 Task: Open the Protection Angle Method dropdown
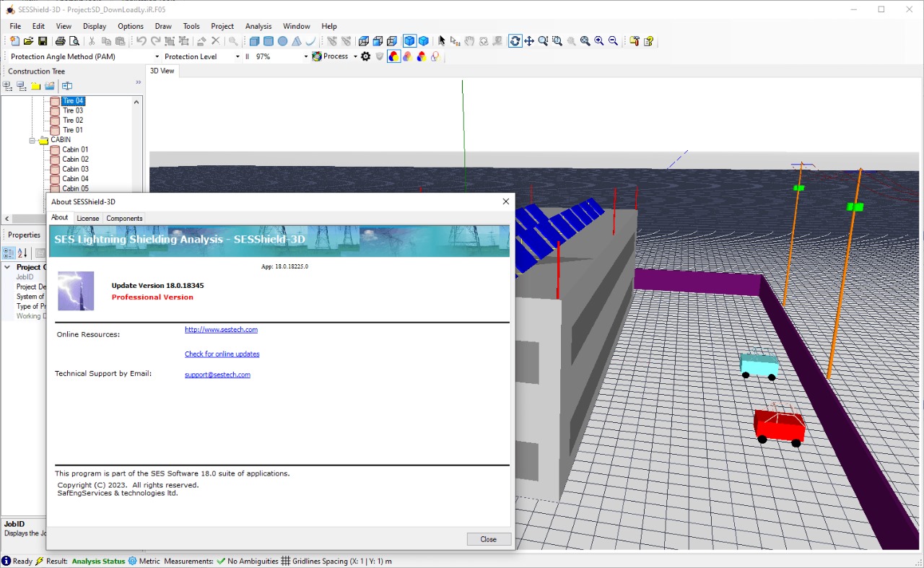157,56
